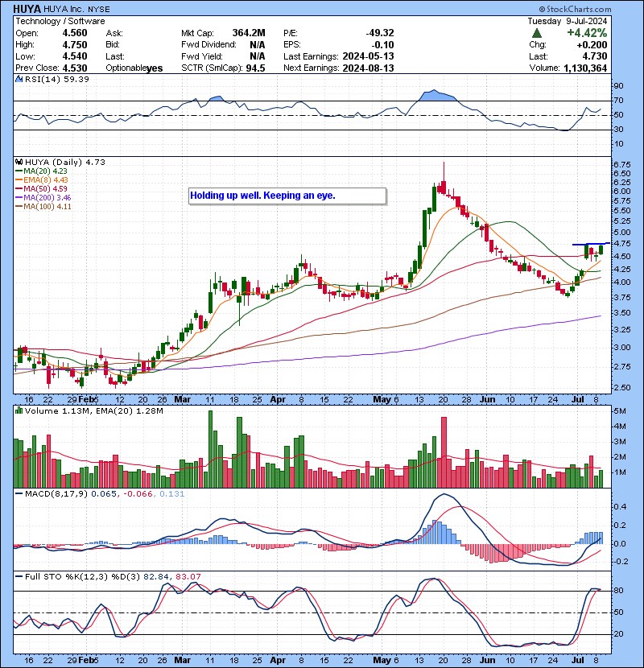
Task: Click the SCTR (SmlCap) value 94.5
Action: click(256, 68)
